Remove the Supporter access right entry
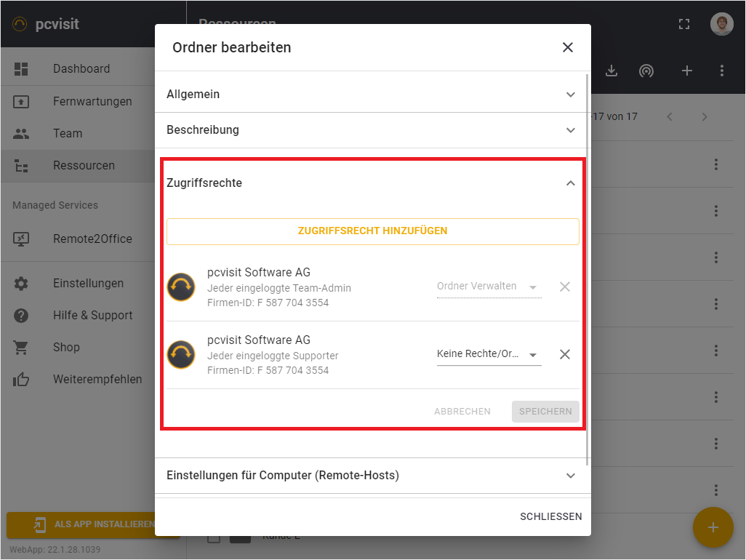The width and height of the screenshot is (746, 560). (x=564, y=354)
